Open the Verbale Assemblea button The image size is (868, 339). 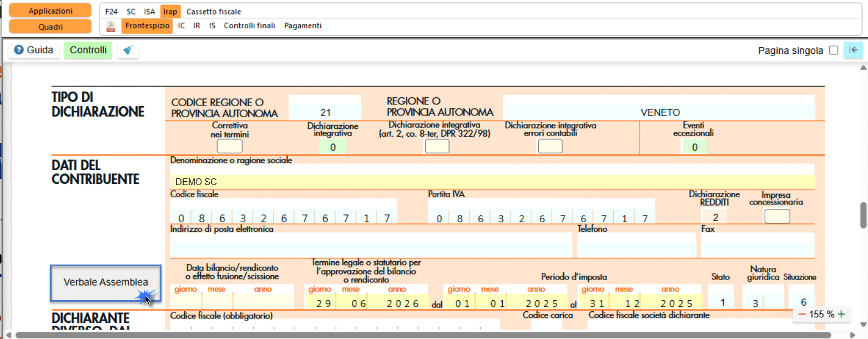tap(105, 283)
